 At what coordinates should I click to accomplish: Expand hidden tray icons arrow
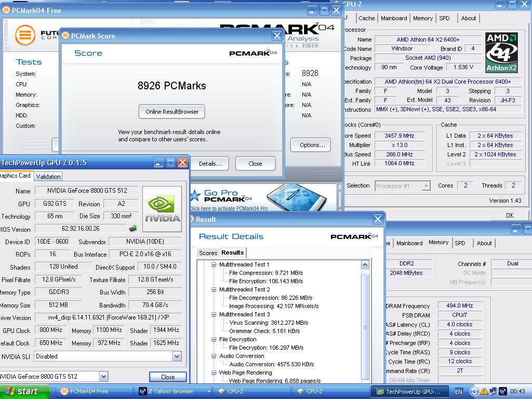pos(474,392)
